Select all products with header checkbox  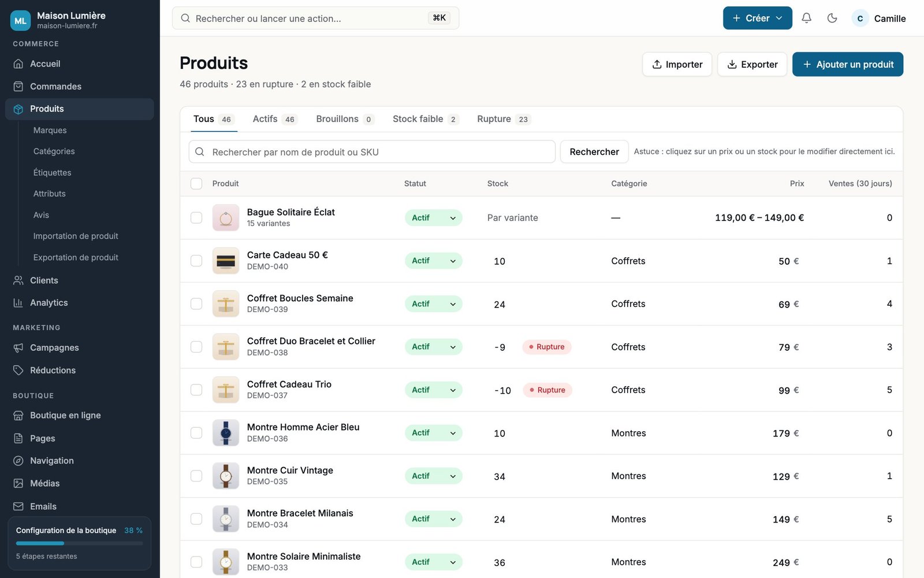[x=196, y=184]
